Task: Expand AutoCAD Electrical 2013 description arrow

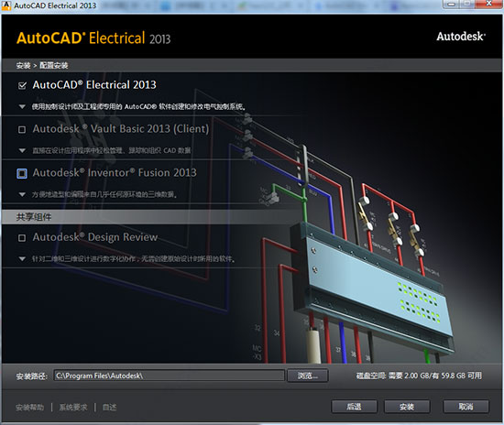Action: pyautogui.click(x=22, y=106)
